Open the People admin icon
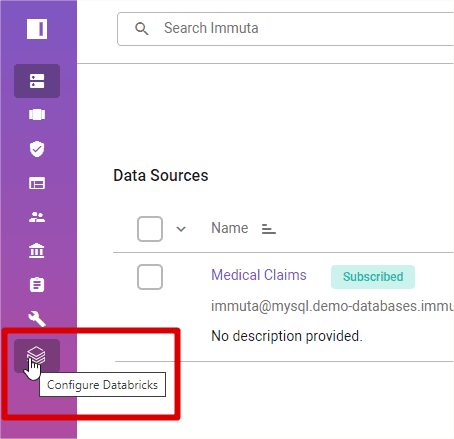 coord(37,217)
